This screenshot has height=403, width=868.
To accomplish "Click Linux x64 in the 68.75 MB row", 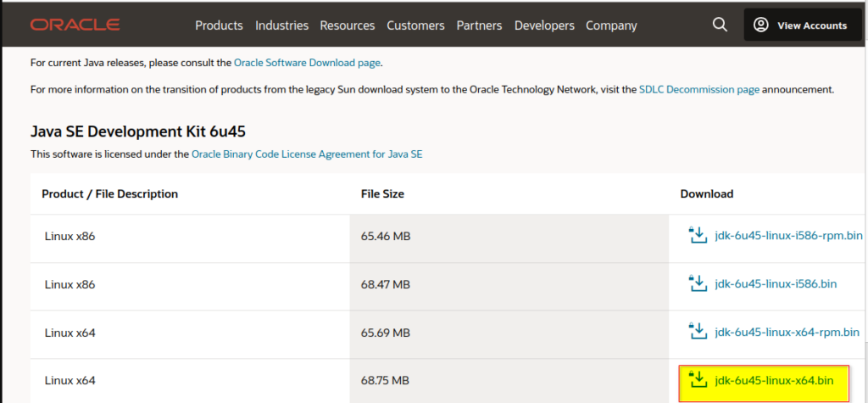I will click(x=70, y=381).
